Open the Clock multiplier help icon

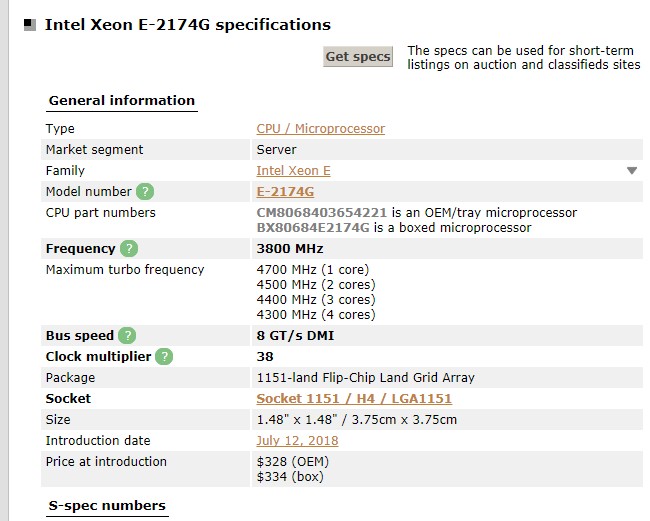[x=164, y=356]
